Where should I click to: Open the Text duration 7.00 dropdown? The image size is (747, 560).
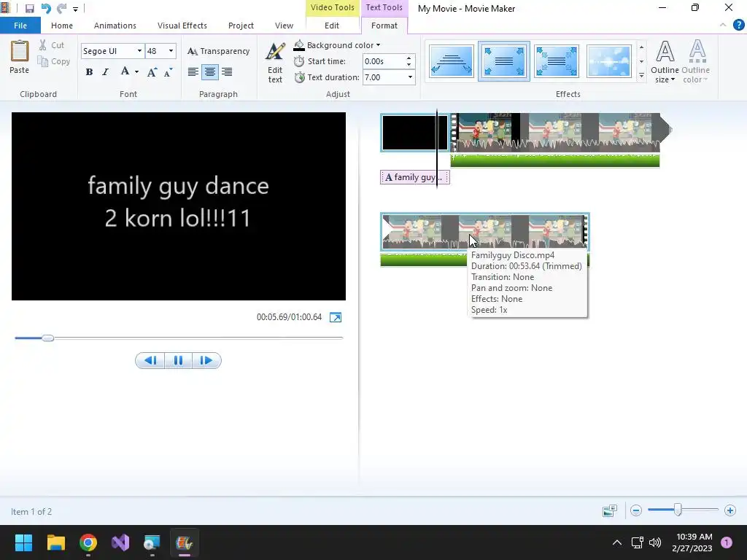410,77
